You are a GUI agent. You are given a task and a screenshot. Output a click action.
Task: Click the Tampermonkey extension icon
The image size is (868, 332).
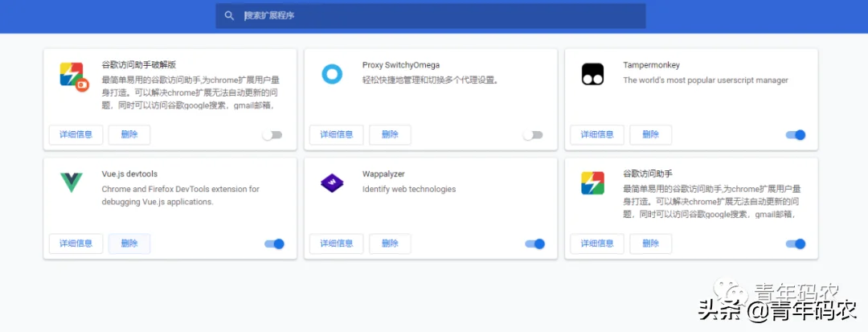pos(592,74)
